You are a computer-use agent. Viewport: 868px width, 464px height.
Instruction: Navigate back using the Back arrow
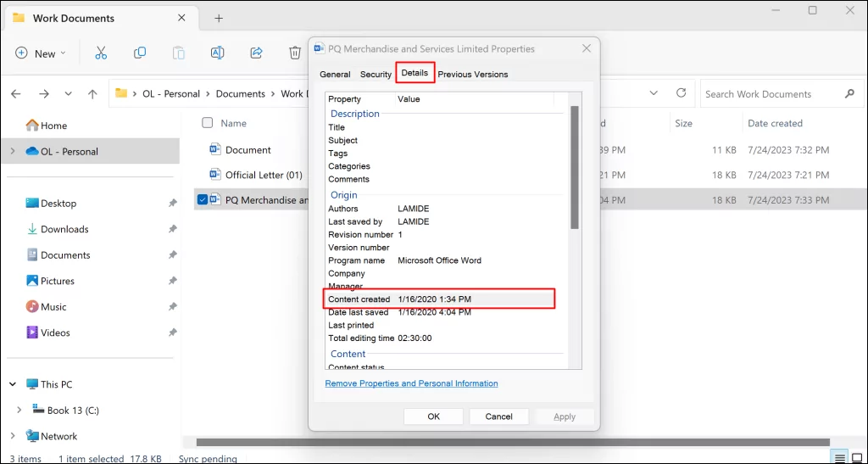click(17, 94)
